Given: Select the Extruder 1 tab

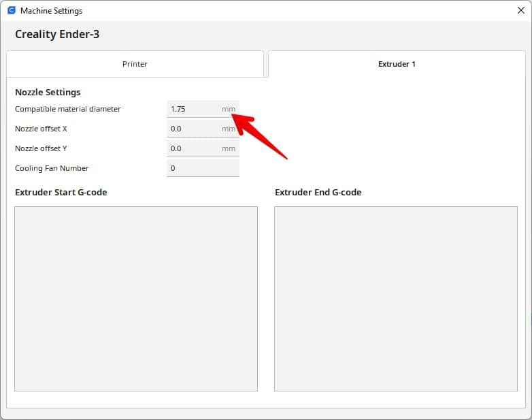Looking at the screenshot, I should pos(397,64).
